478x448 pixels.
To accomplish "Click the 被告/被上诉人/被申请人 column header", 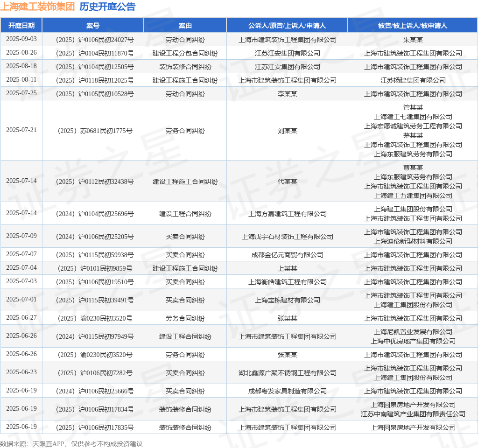I will pyautogui.click(x=413, y=26).
